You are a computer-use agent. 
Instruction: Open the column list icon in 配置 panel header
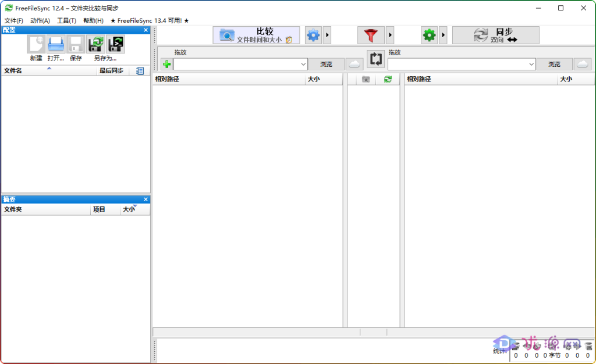[x=140, y=71]
